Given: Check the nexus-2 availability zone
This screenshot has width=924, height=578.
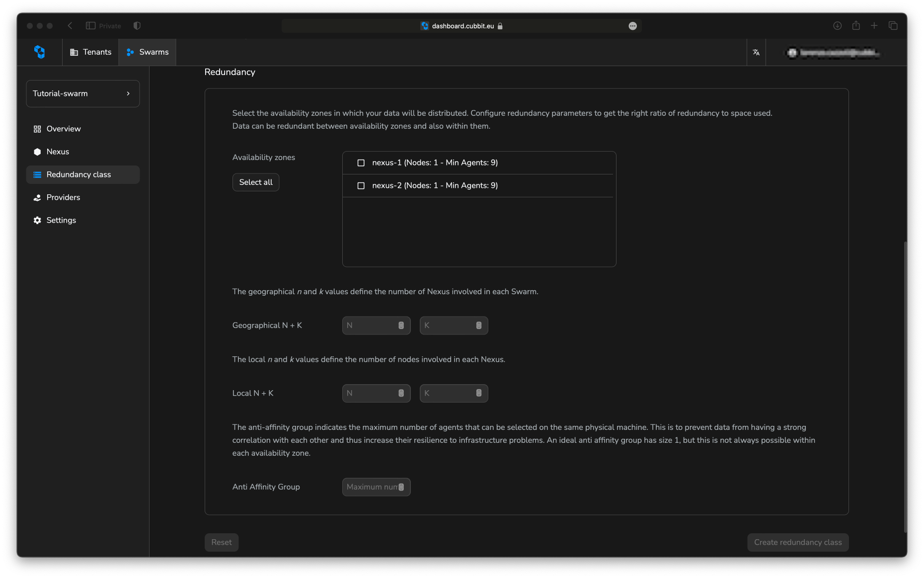Looking at the screenshot, I should [361, 185].
